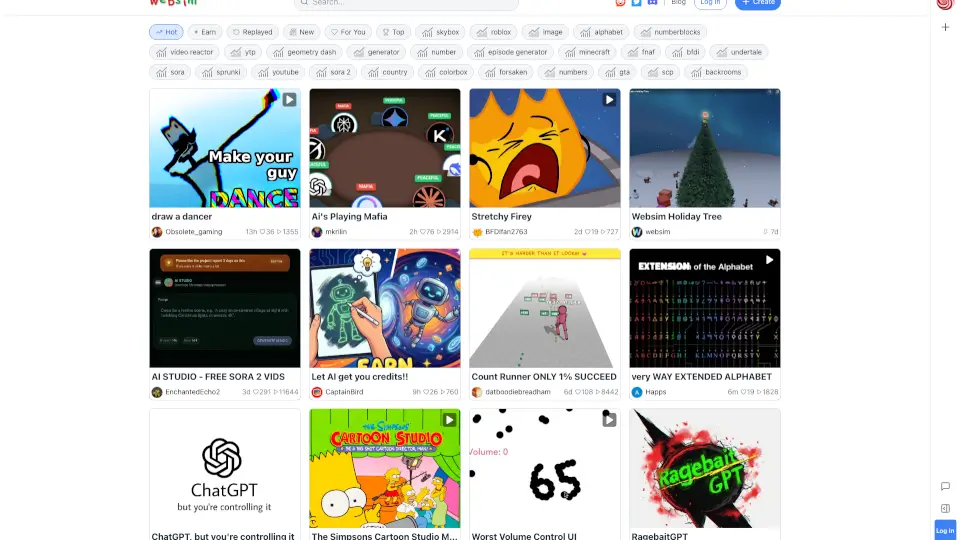This screenshot has width=960, height=540.
Task: Open BFDIfan2763 avatar icon
Action: pos(477,232)
